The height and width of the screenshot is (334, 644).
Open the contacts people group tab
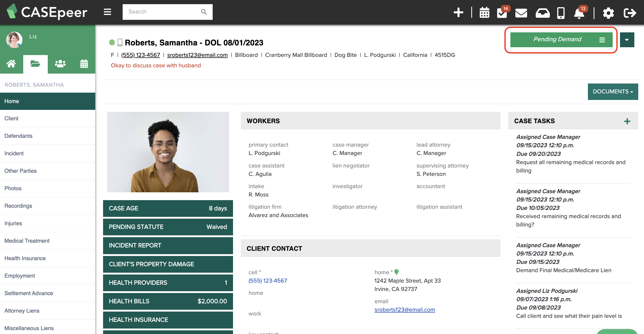coord(60,64)
